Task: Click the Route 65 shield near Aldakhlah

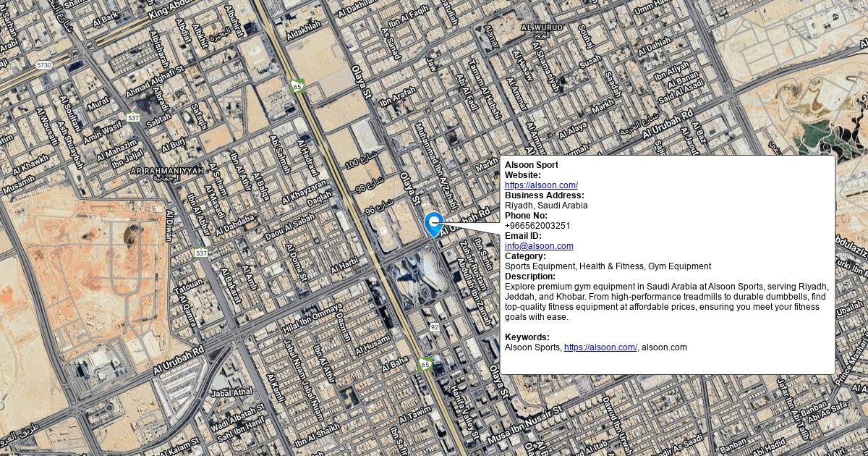Action: coord(298,87)
